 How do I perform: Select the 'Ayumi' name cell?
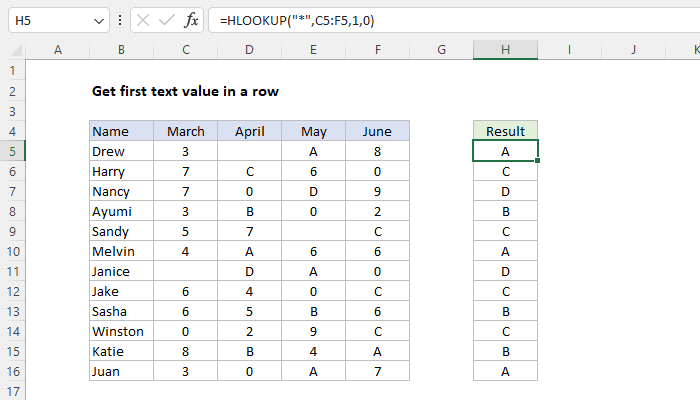pos(121,211)
